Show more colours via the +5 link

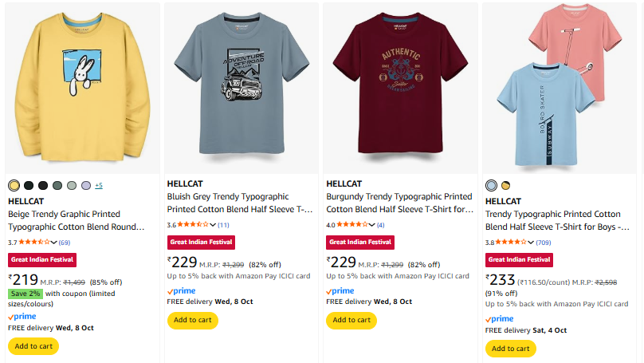(x=99, y=186)
